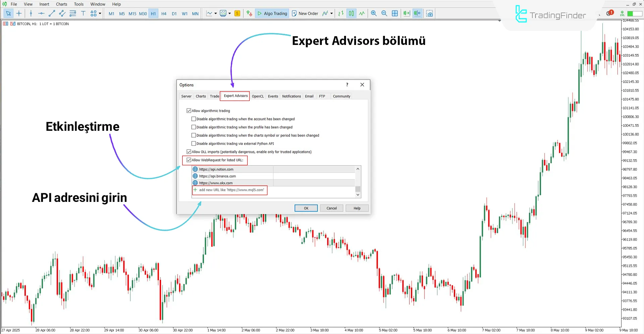Select the Crosshair tool
The image size is (644, 334).
pos(19,13)
